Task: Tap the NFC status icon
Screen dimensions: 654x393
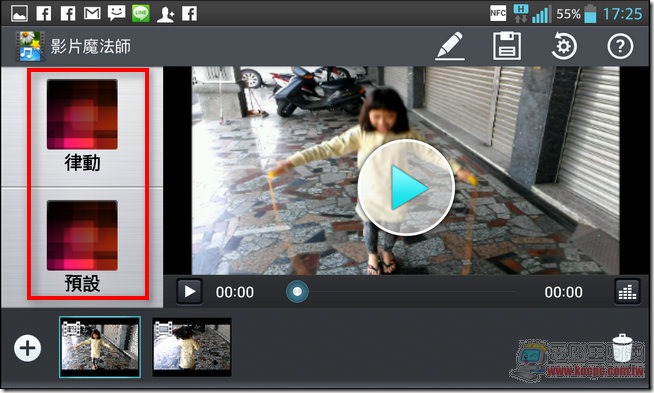Action: pos(498,13)
